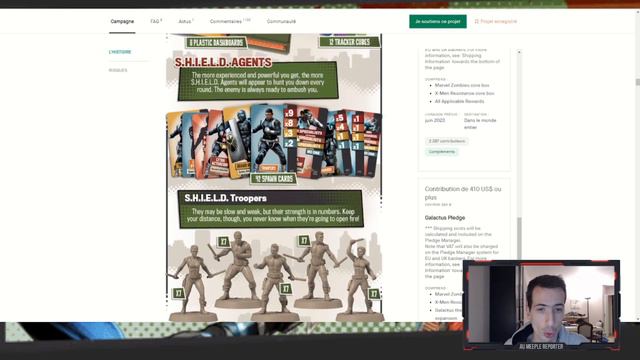Open the Actus tab
The height and width of the screenshot is (360, 640).
(186, 21)
